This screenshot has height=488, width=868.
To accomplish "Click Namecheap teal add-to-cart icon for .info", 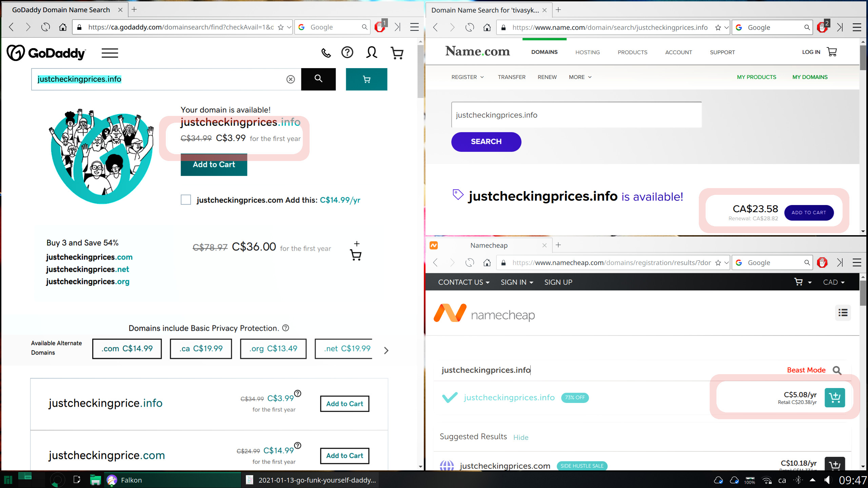I will click(x=834, y=397).
